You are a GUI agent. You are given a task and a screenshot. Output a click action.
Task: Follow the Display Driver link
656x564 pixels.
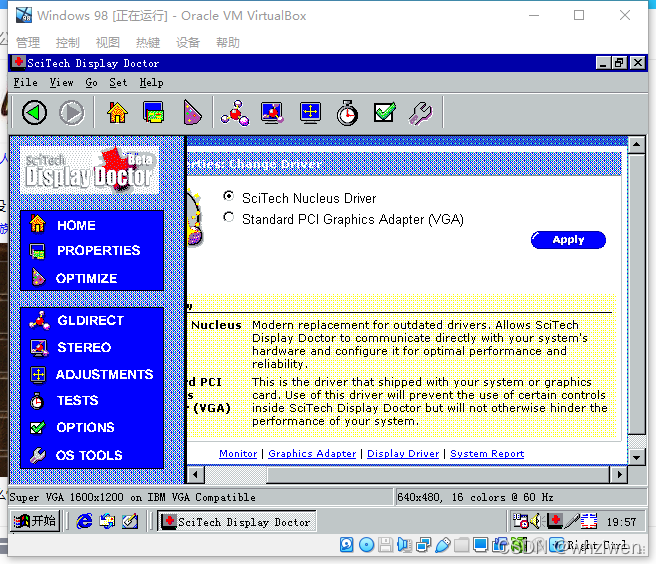point(403,454)
